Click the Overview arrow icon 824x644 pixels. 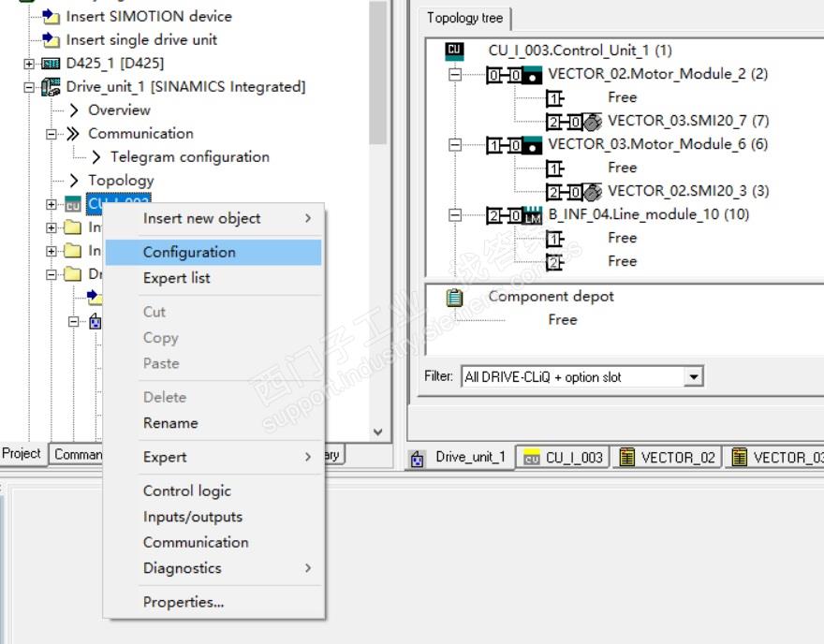(74, 110)
